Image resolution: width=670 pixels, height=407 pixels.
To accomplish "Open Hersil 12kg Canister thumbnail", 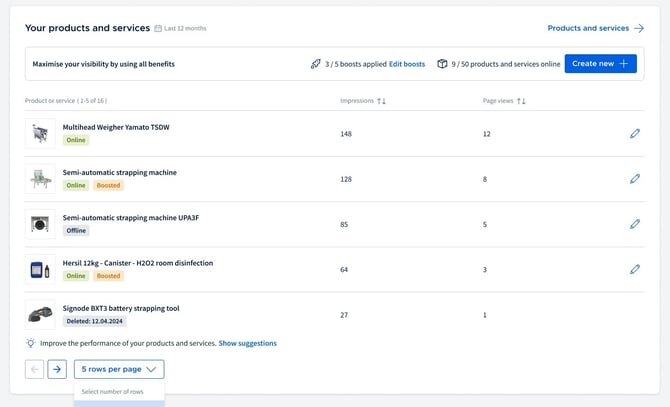I will coord(40,269).
